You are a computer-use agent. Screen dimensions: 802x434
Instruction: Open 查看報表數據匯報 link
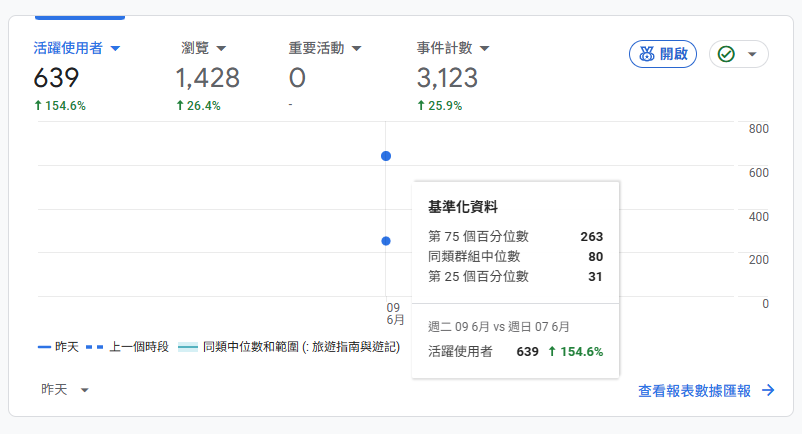pyautogui.click(x=694, y=391)
